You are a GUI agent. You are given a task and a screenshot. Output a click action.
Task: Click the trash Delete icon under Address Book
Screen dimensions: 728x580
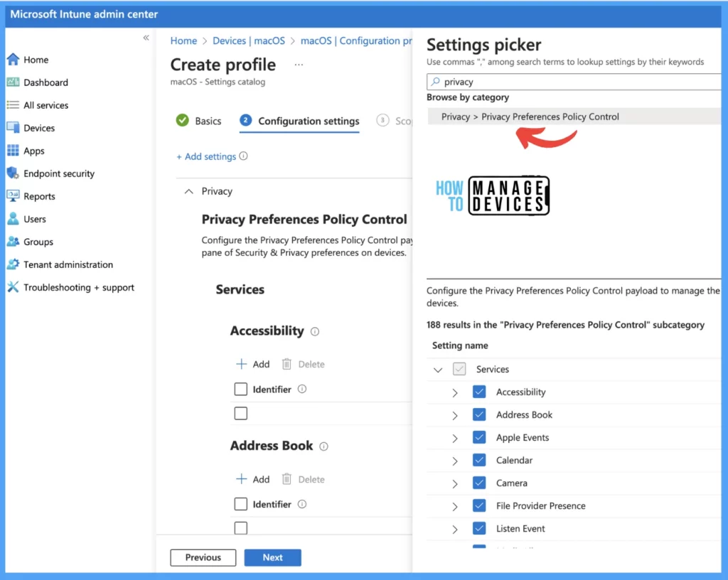287,479
